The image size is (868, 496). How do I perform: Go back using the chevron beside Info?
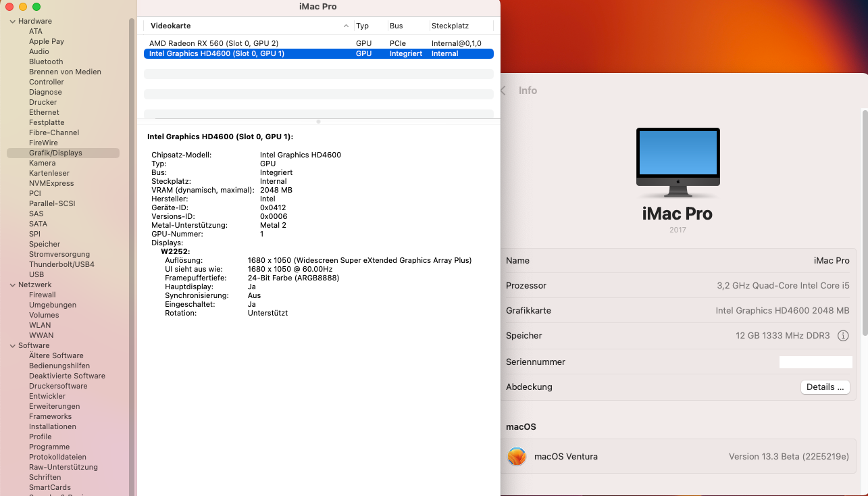pos(503,91)
